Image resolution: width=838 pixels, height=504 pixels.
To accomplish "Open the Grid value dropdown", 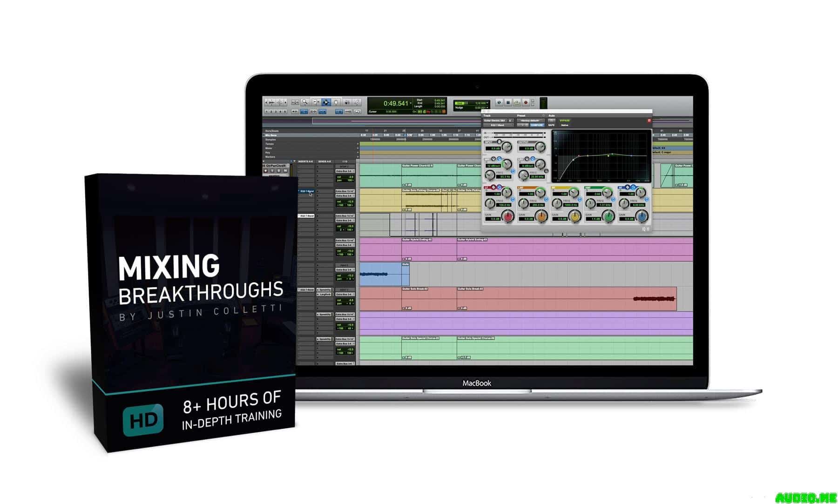I will (487, 103).
